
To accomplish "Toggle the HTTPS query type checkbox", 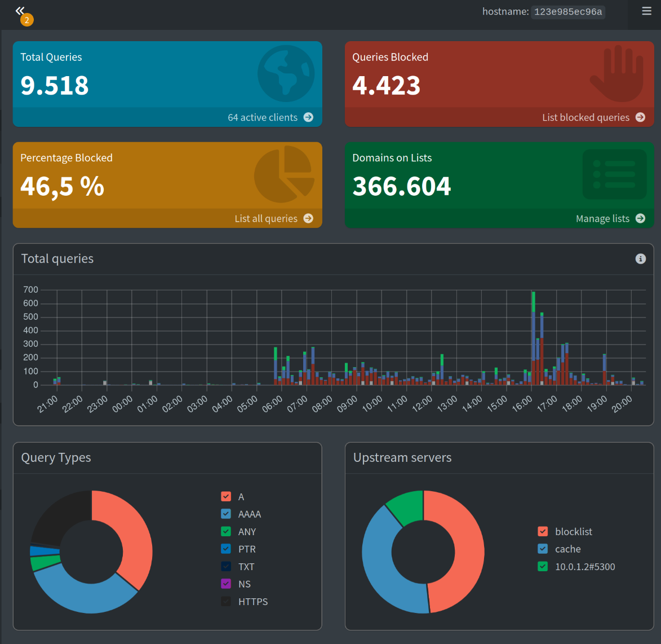I will pos(226,602).
